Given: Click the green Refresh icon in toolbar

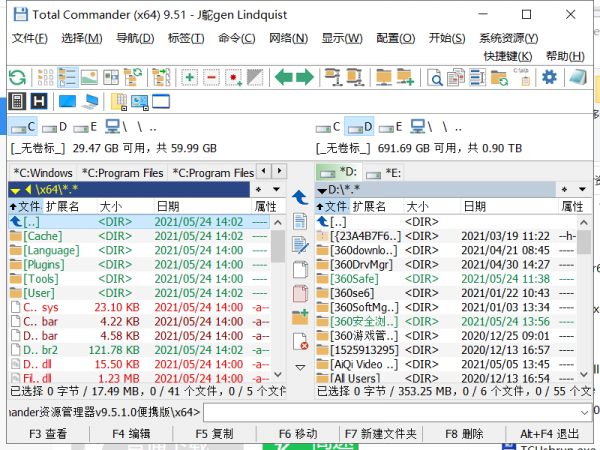Looking at the screenshot, I should (17, 77).
